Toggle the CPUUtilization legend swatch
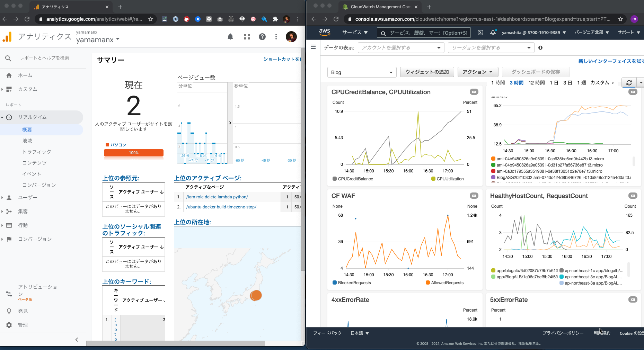 433,179
